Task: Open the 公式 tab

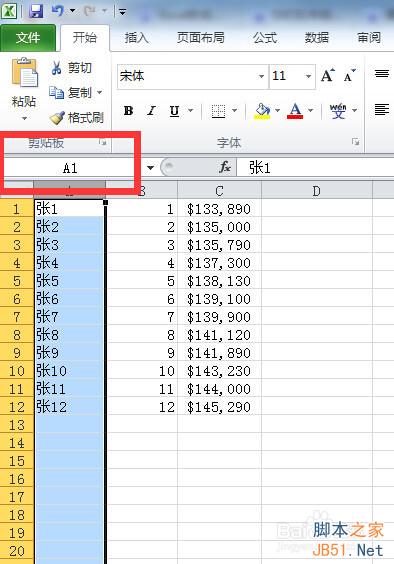Action: coord(265,37)
